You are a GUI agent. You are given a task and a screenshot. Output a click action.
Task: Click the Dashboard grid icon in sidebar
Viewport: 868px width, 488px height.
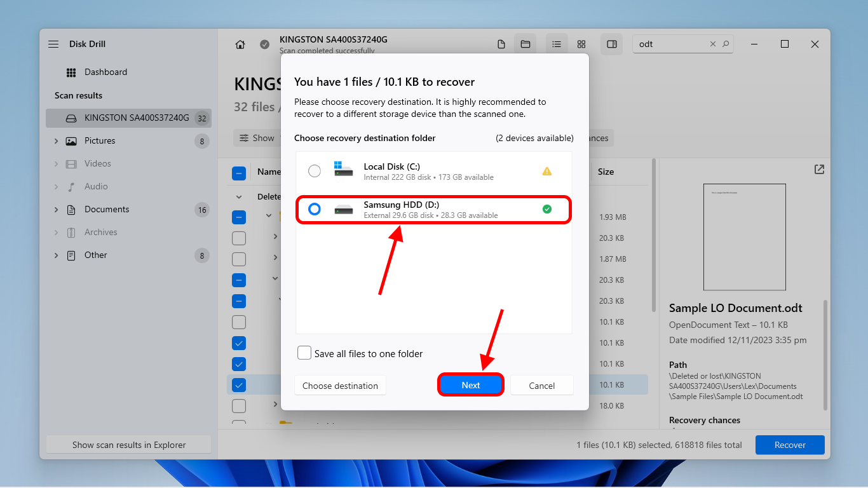point(71,72)
